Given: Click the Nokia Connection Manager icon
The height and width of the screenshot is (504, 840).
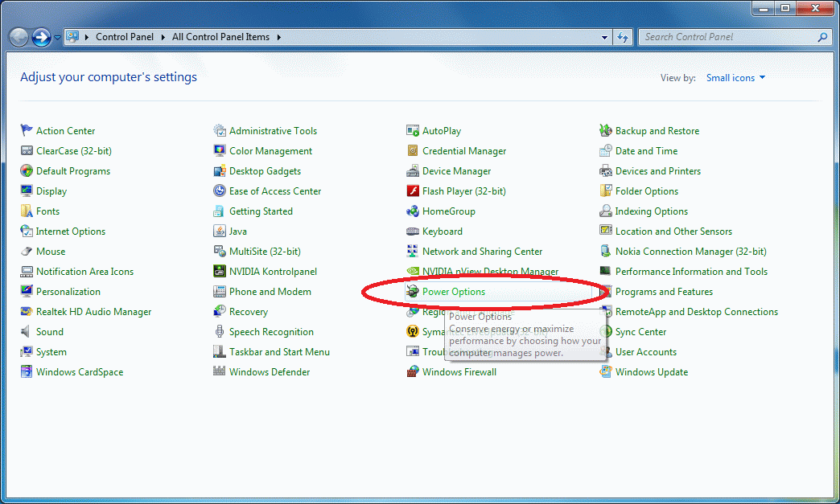Looking at the screenshot, I should (606, 251).
